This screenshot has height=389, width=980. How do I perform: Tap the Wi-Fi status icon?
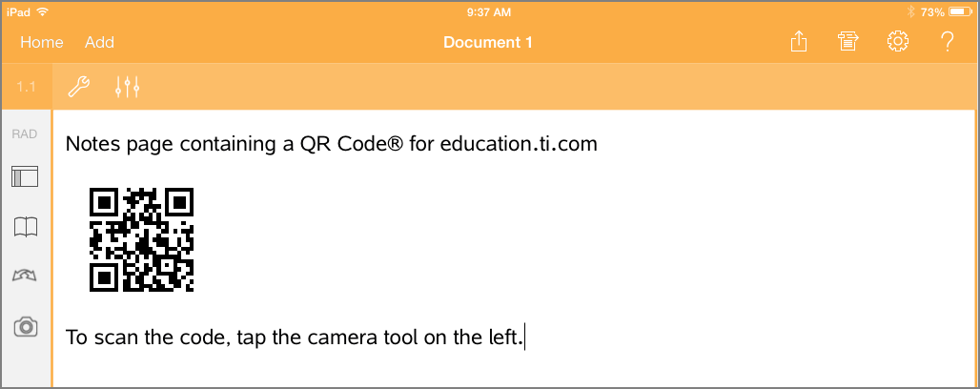43,12
